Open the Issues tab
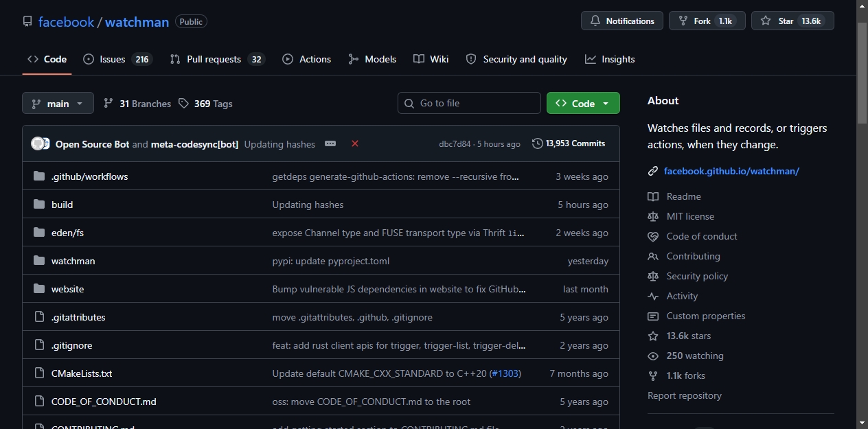868x429 pixels. pos(117,59)
